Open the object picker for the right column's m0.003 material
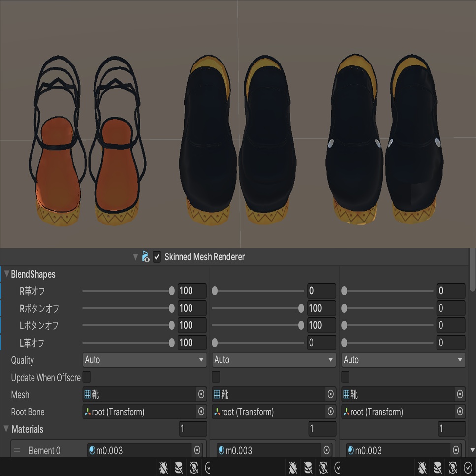The width and height of the screenshot is (476, 476). pyautogui.click(x=456, y=450)
